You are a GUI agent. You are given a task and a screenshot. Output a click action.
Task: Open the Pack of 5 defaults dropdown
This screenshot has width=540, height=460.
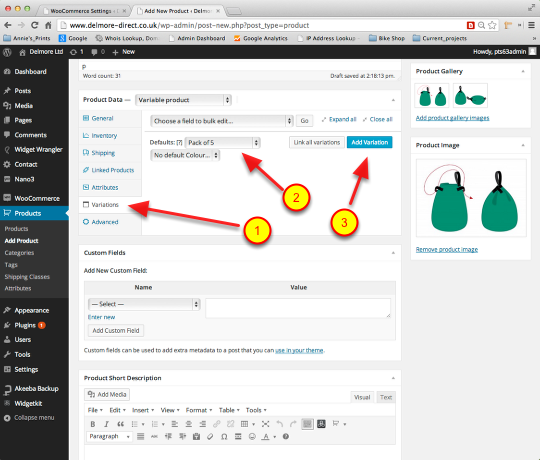222,143
